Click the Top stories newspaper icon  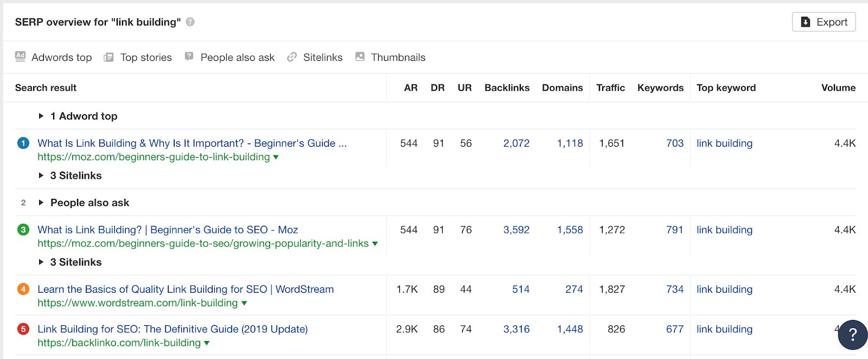pyautogui.click(x=108, y=57)
